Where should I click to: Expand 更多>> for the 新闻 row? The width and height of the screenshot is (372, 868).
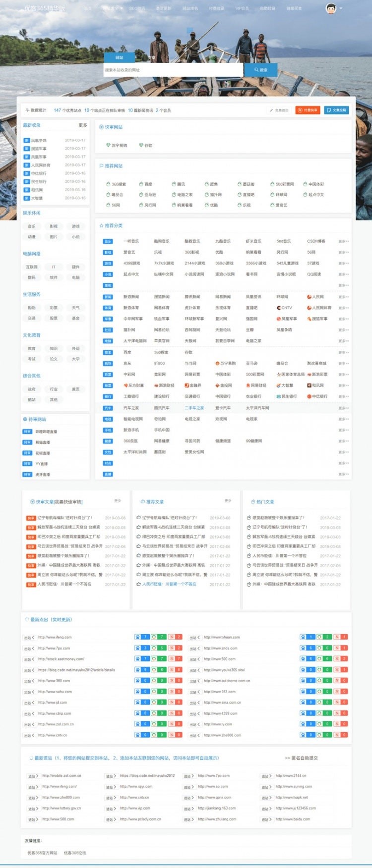pos(343,297)
